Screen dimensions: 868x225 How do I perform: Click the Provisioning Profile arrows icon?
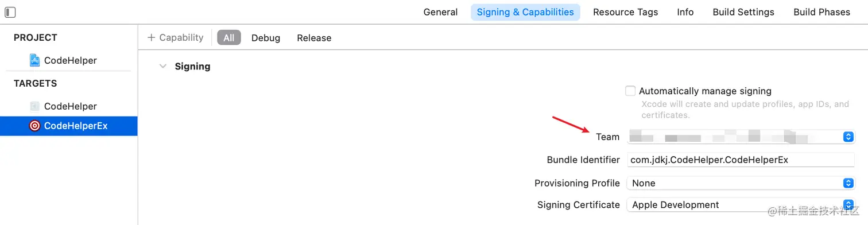coord(848,183)
